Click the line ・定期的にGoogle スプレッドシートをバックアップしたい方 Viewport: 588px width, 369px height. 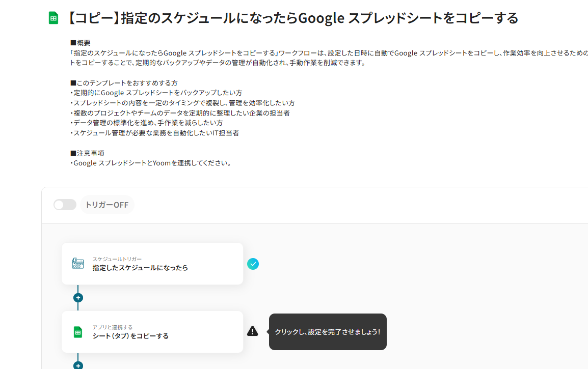pos(156,93)
